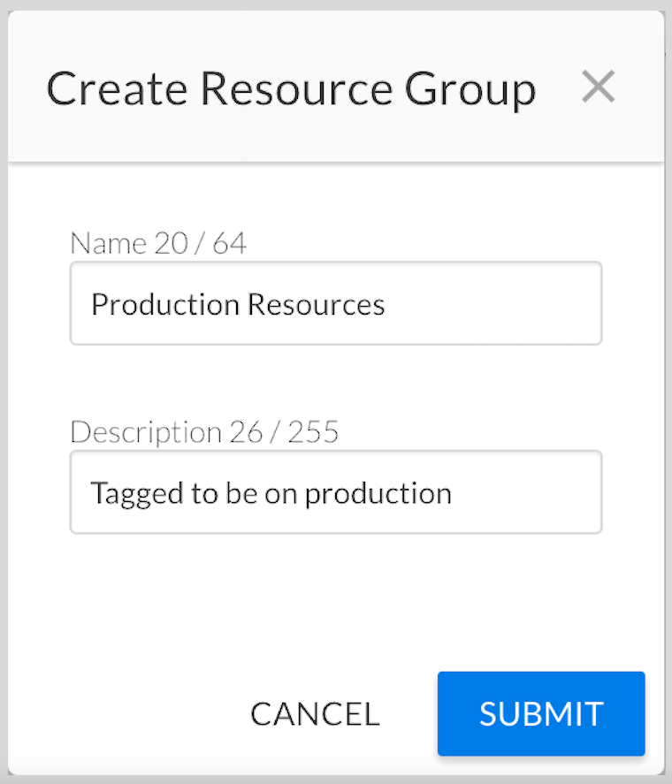Click the "Description" field label
672x784 pixels.
(x=146, y=432)
